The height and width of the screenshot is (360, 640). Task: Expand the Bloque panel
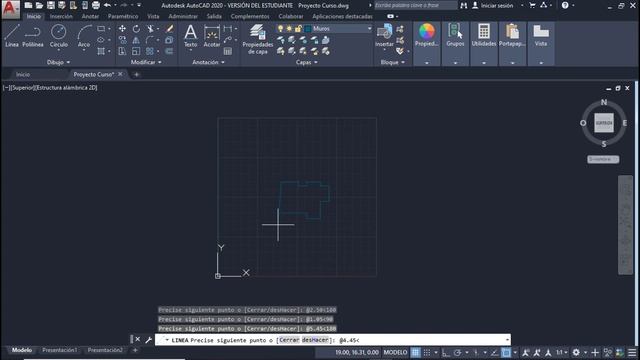(x=393, y=62)
